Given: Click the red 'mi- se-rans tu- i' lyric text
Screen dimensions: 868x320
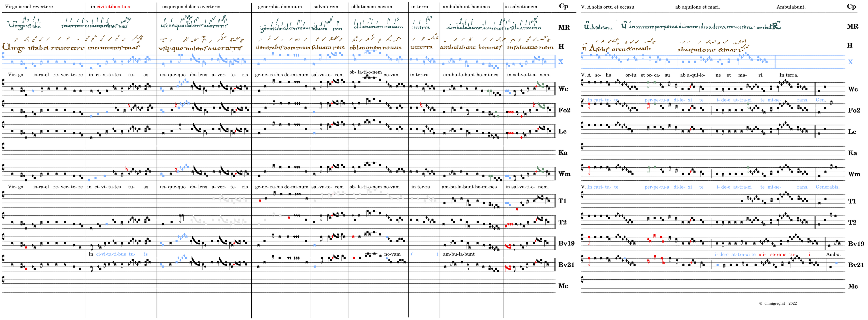Looking at the screenshot, I should (784, 254).
